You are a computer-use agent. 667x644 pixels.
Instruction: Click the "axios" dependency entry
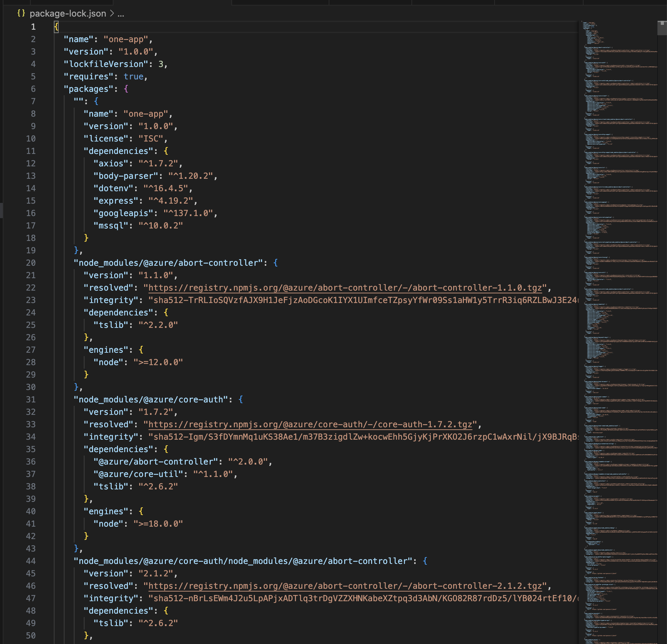(138, 163)
